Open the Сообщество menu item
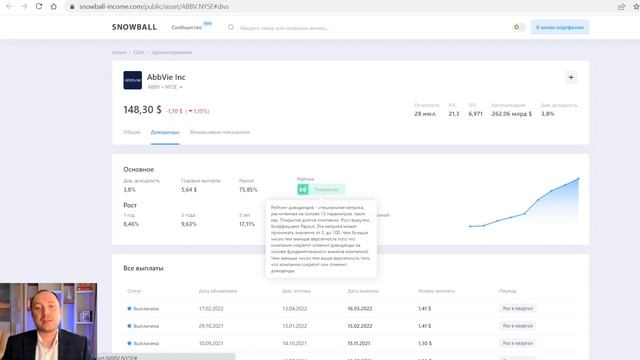 click(x=187, y=27)
